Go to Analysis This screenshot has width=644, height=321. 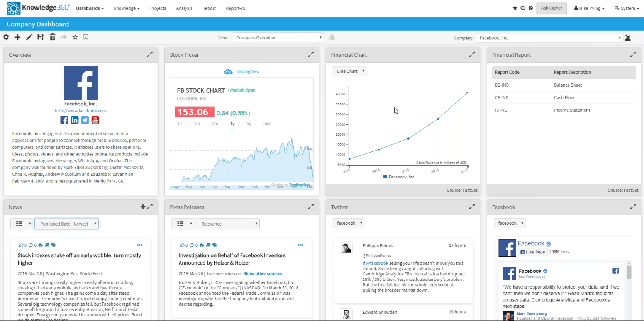click(x=184, y=8)
